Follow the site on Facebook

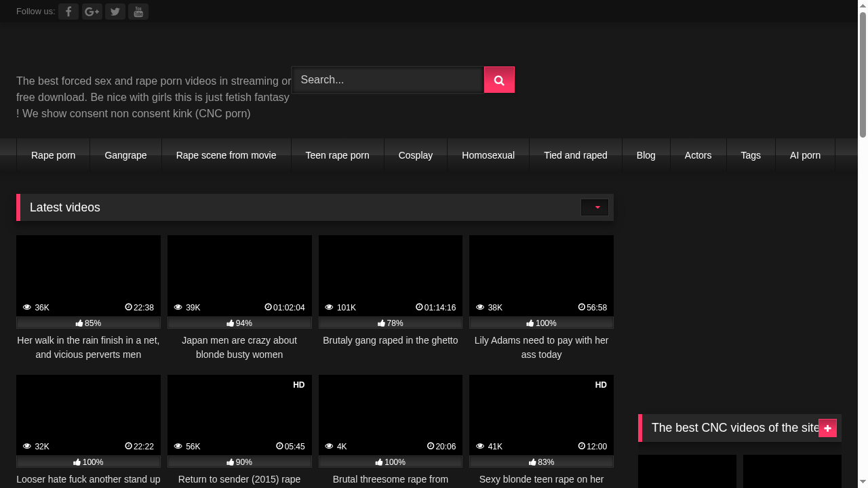point(68,12)
